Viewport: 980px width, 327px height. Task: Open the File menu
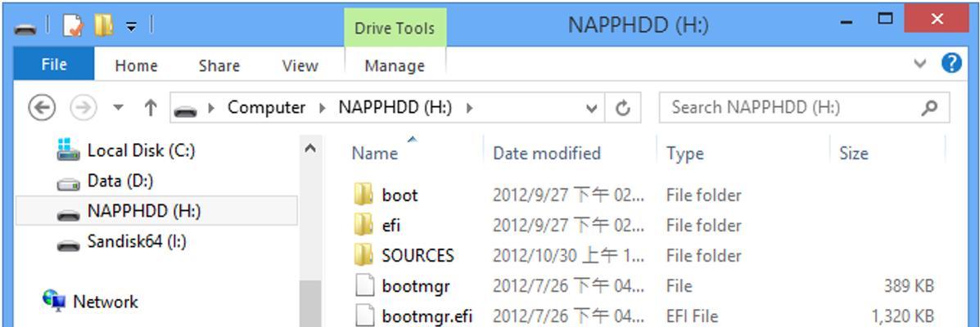(54, 65)
